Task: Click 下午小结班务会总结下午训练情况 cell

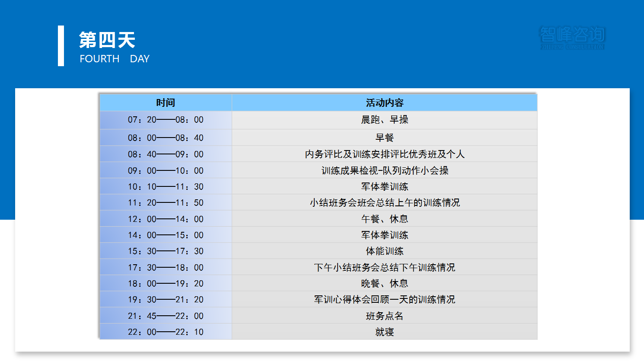Action: pos(384,268)
